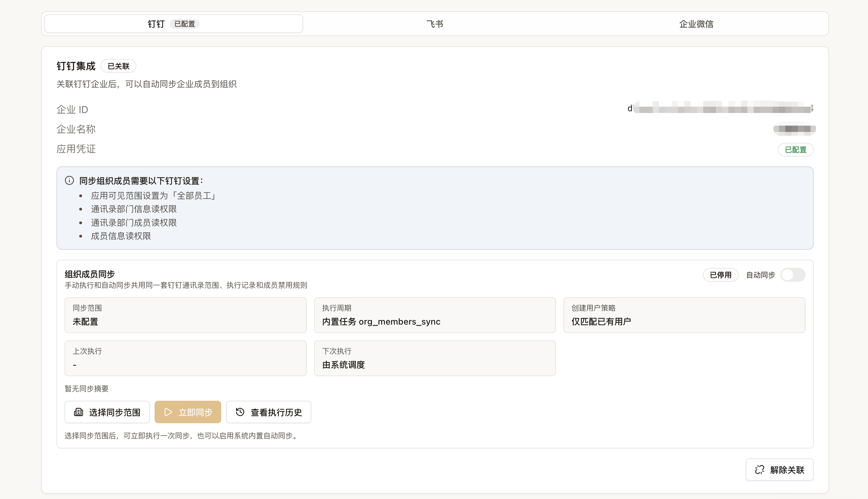868x499 pixels.
Task: Click the 上次执行 card
Action: (x=185, y=358)
